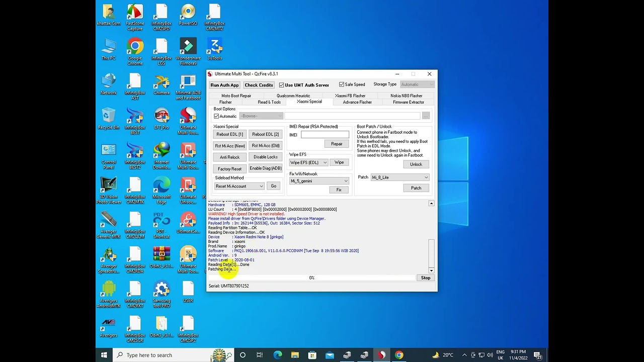Open Chimera desktop shortcut
The height and width of the screenshot is (362, 644).
click(162, 84)
